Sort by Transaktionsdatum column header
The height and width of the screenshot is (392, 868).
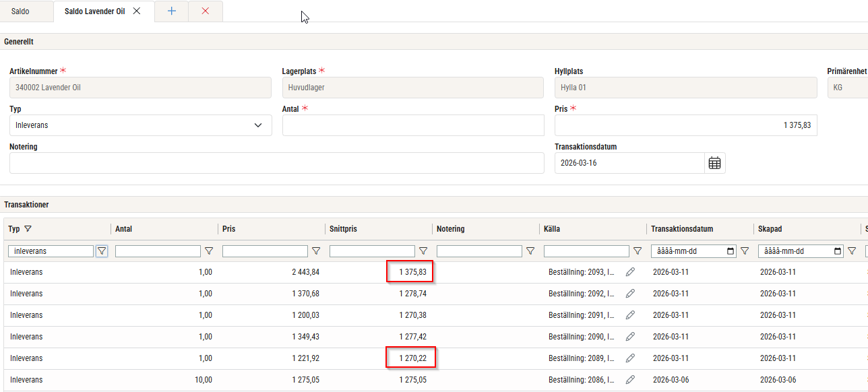(681, 229)
